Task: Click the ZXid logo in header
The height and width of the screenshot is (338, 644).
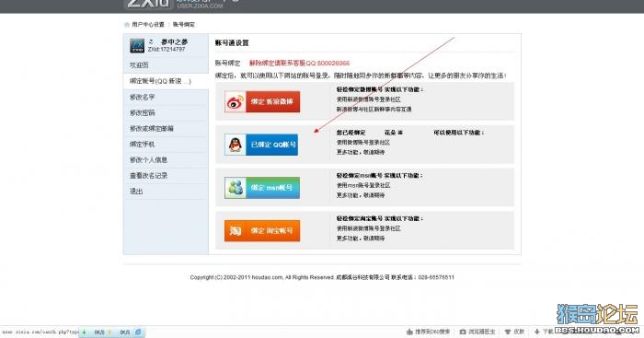Action: pos(148,4)
